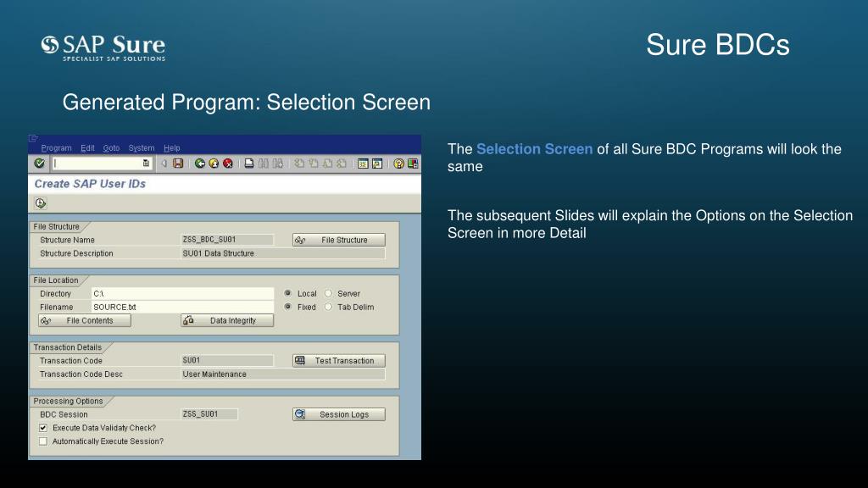
Task: Uncheck Execute Data Validaty Check checkbox
Action: click(43, 428)
